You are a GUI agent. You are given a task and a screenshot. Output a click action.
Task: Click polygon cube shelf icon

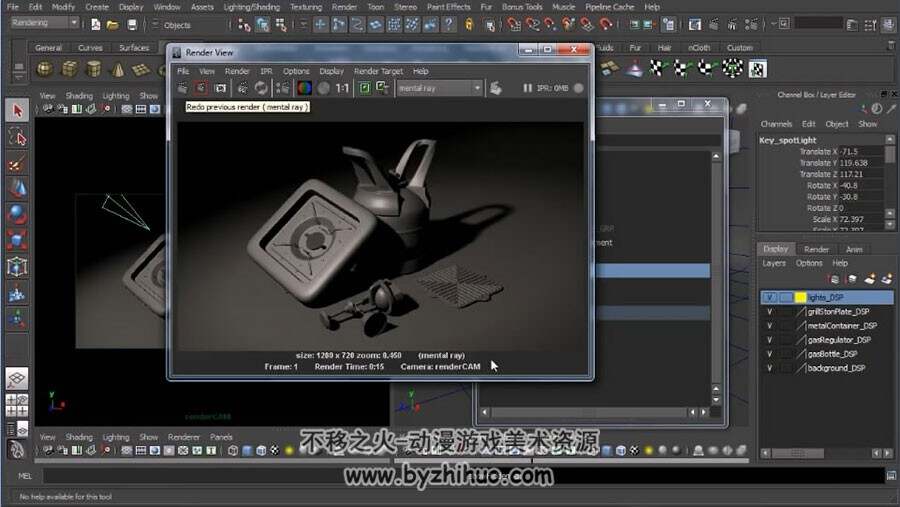click(x=69, y=69)
